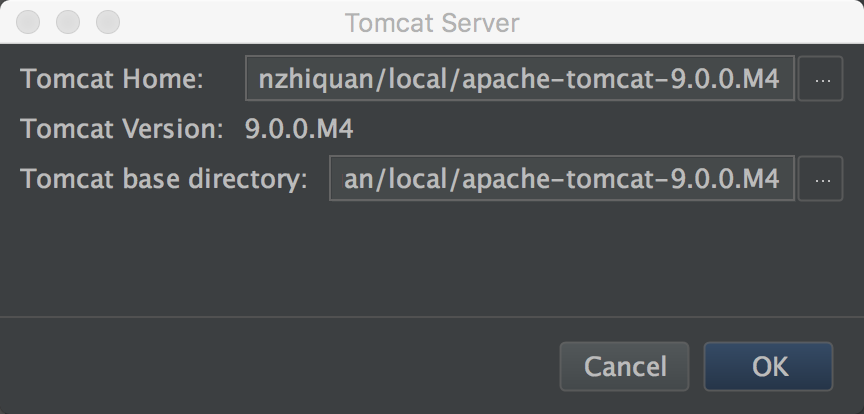
Task: Dismiss the dialog with Cancel
Action: pos(624,366)
